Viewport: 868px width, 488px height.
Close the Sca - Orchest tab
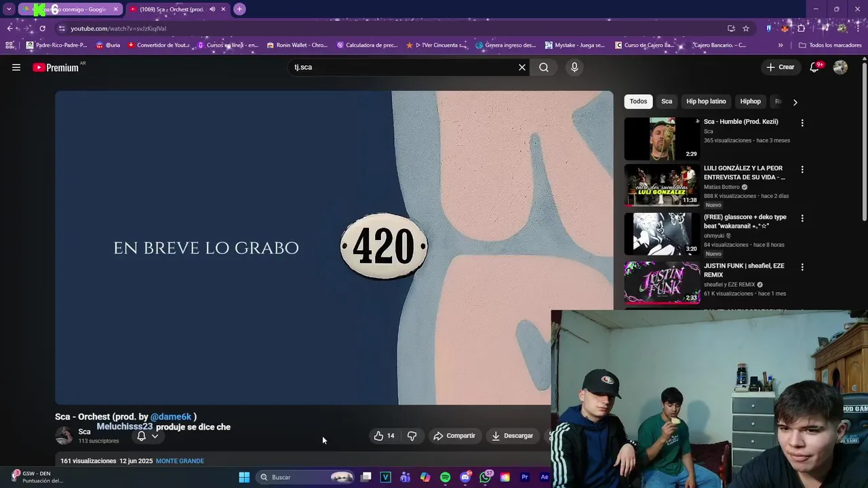(223, 9)
